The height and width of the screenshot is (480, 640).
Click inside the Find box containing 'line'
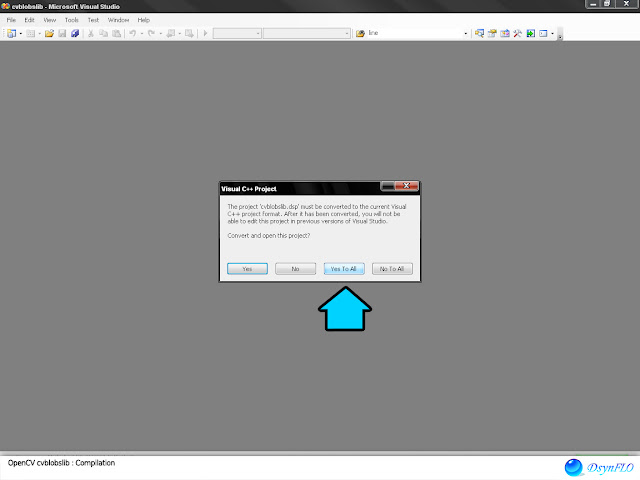pyautogui.click(x=414, y=33)
